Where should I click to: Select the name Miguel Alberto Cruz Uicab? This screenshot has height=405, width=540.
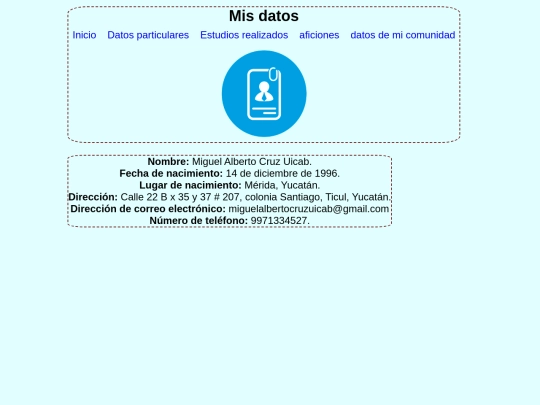[252, 162]
